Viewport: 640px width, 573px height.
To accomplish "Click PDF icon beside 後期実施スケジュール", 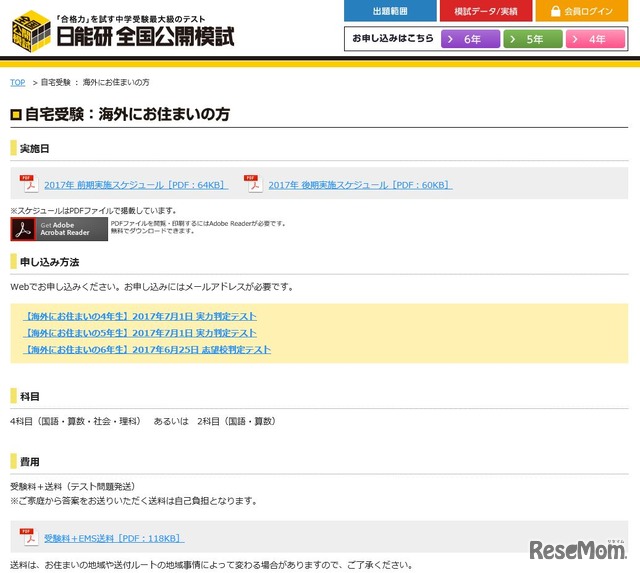I will tap(253, 183).
